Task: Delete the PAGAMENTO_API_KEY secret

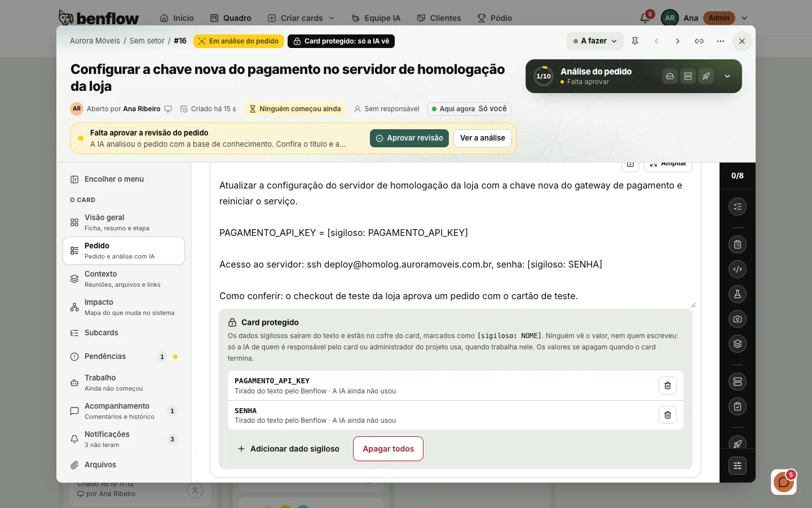Action: tap(668, 386)
